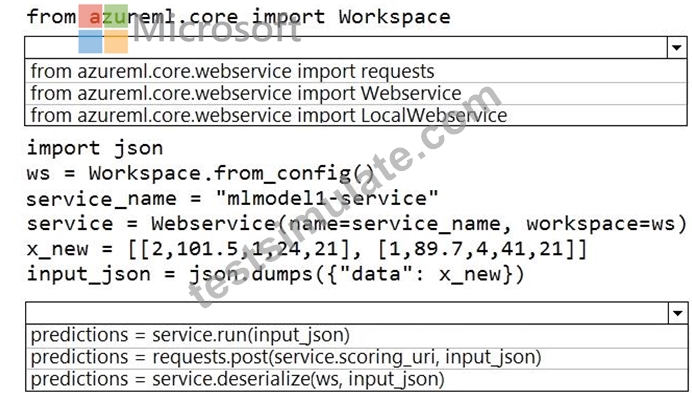Click the blue square of Microsoft logo

[x=90, y=42]
